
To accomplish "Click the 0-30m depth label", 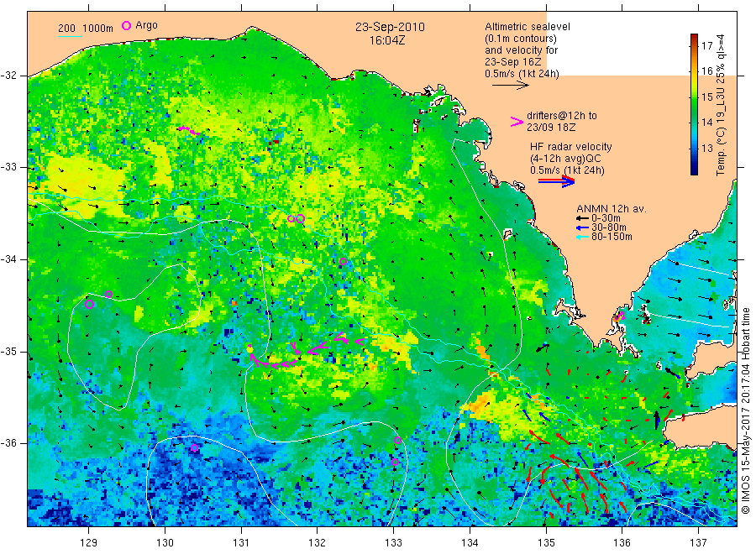I will tap(606, 218).
